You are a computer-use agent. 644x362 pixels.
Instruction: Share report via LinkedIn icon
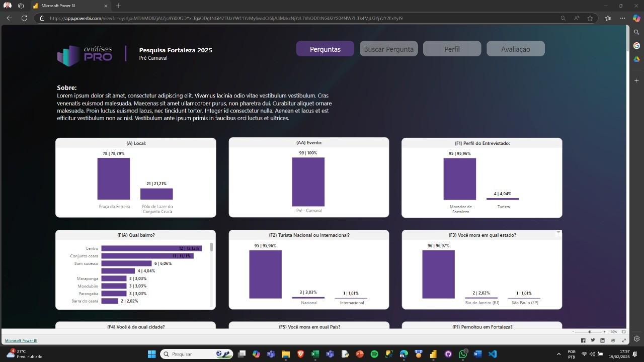pos(602,340)
